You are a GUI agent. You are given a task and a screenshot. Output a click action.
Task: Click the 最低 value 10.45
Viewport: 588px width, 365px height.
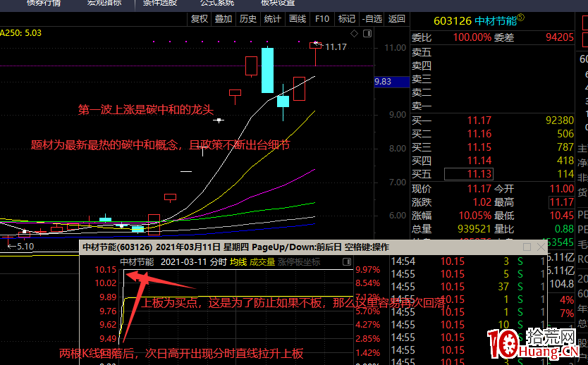pos(561,216)
